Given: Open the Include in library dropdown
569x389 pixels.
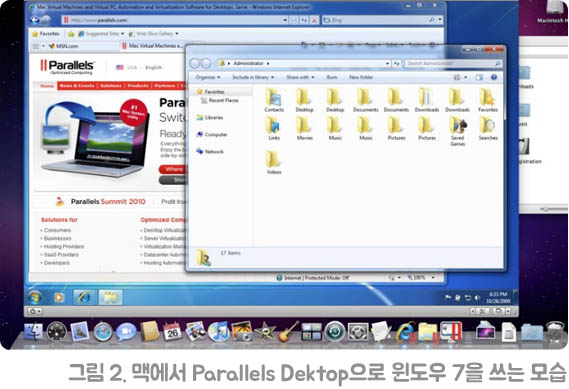Looking at the screenshot, I should point(253,77).
